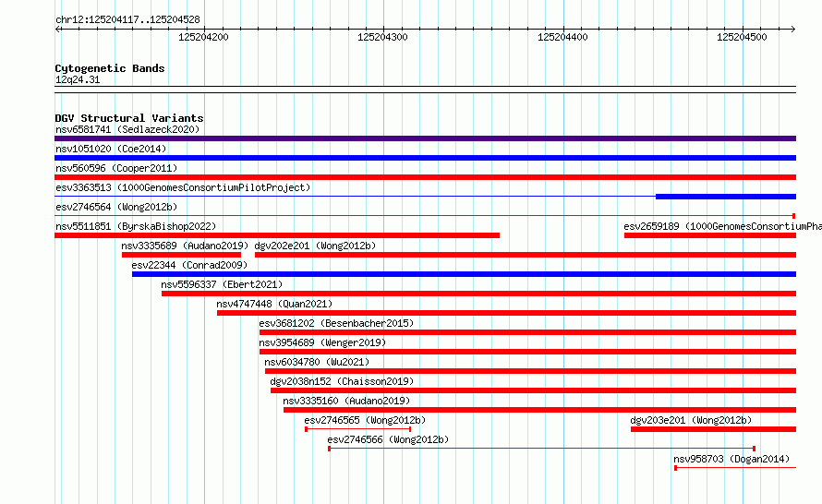822x504 pixels.
Task: Click the red nsv6034780 variant bar
Action: pyautogui.click(x=530, y=371)
